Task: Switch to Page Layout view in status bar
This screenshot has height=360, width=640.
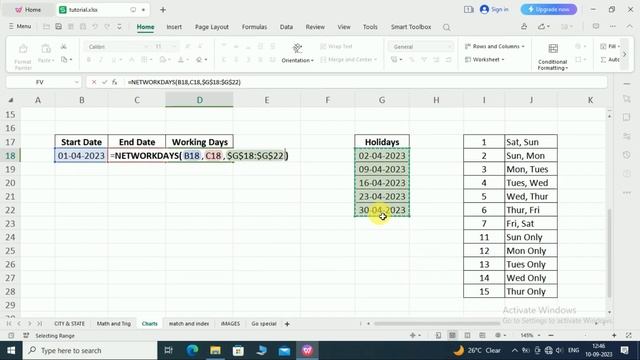Action: click(x=467, y=335)
